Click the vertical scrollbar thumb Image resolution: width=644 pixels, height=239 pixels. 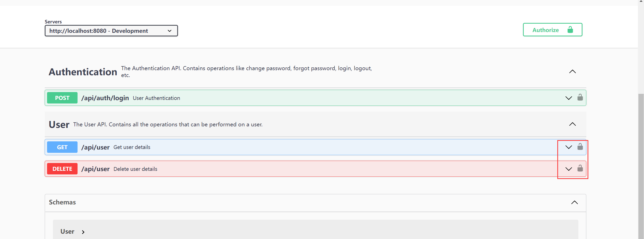pyautogui.click(x=641, y=166)
